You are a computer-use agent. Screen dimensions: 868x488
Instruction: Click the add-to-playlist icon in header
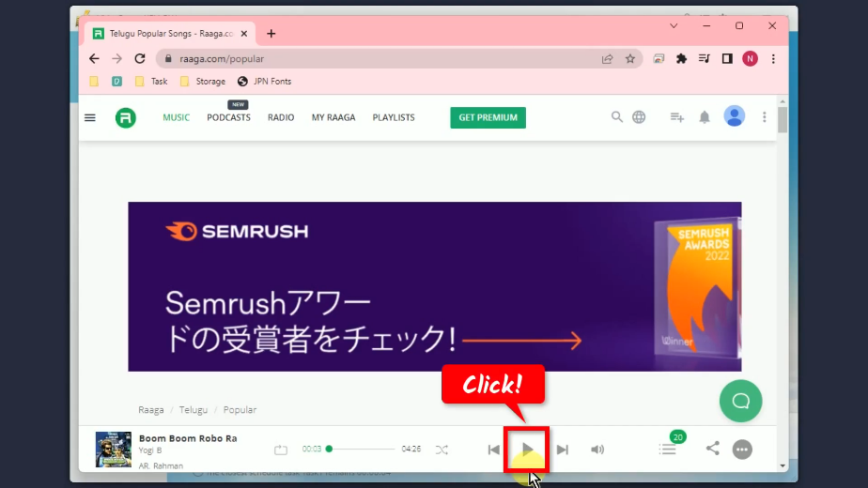(677, 117)
